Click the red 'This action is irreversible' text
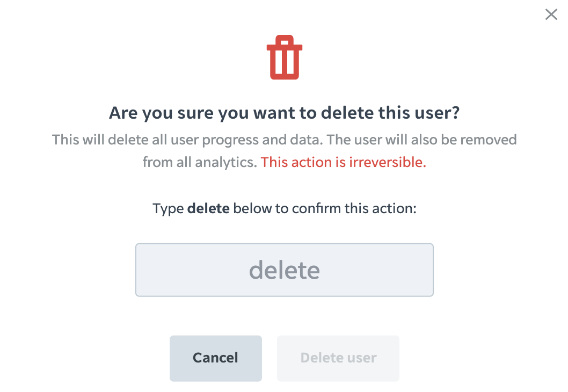Viewport: 568px width, 392px height. click(x=343, y=162)
